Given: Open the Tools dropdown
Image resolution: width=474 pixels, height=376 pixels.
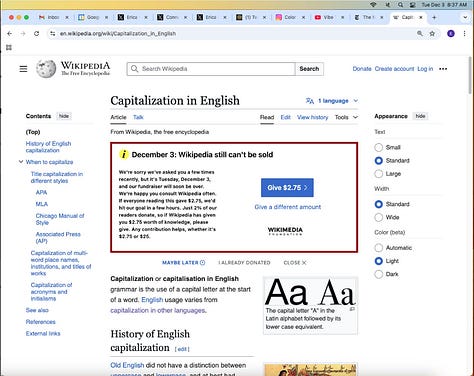Looking at the screenshot, I should pos(346,117).
